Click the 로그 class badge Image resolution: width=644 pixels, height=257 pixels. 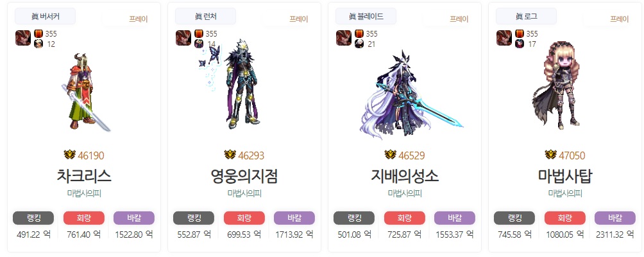coord(526,17)
